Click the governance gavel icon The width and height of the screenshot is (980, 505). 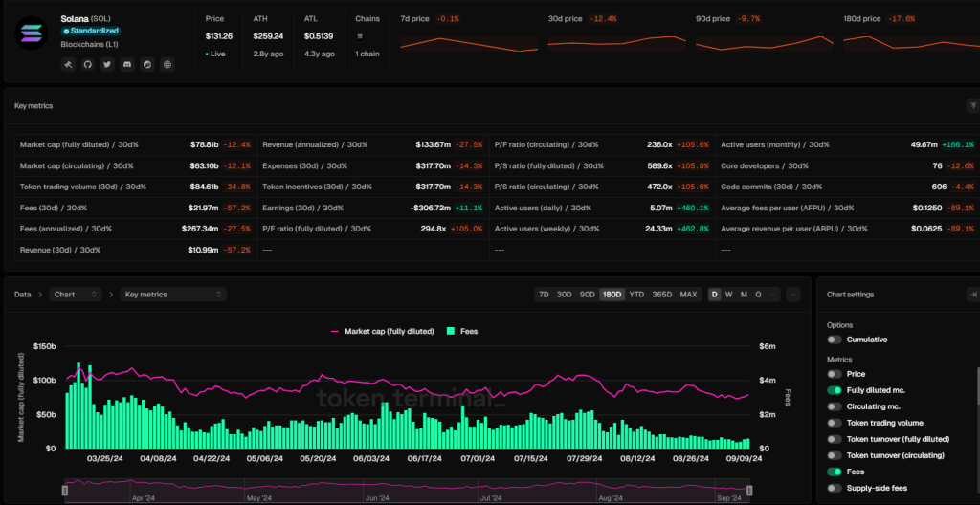[x=68, y=64]
